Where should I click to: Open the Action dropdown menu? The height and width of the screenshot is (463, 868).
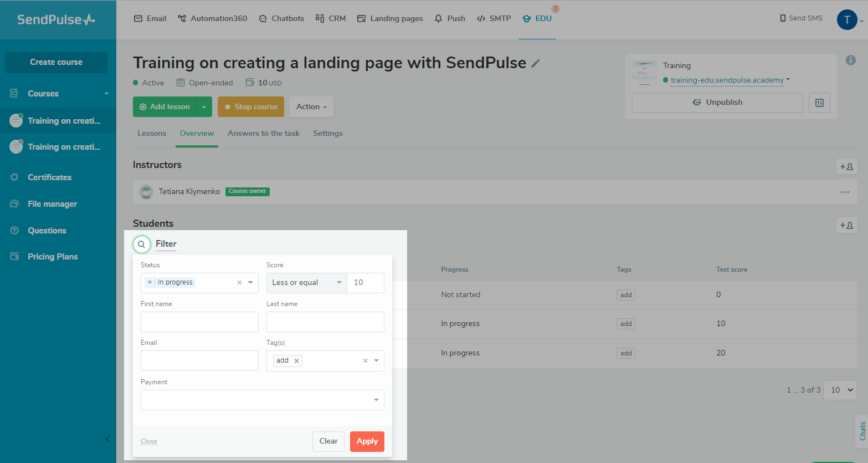point(311,107)
